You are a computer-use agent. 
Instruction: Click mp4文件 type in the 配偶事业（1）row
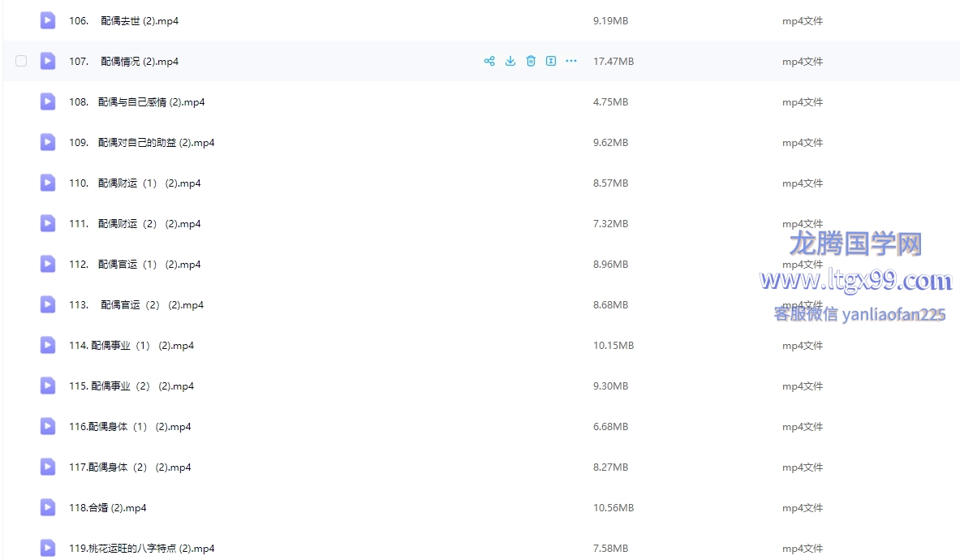[x=803, y=346]
